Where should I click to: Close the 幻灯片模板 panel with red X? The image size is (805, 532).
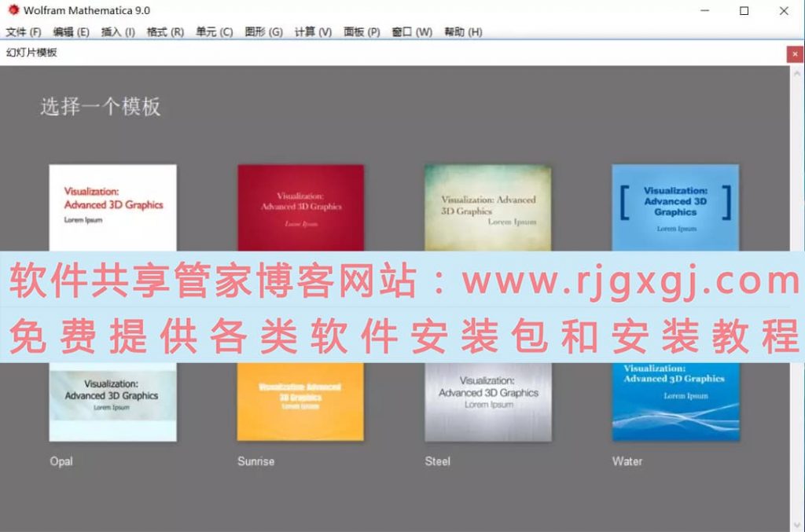tap(795, 54)
